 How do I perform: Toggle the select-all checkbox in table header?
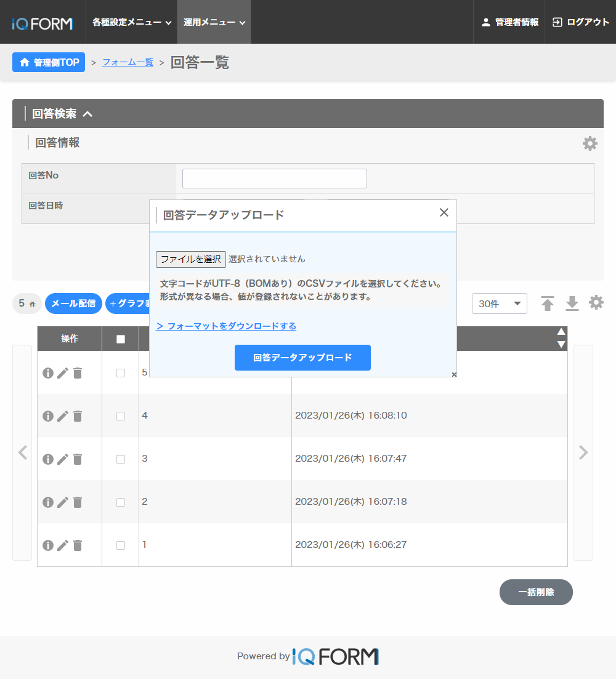pos(121,339)
